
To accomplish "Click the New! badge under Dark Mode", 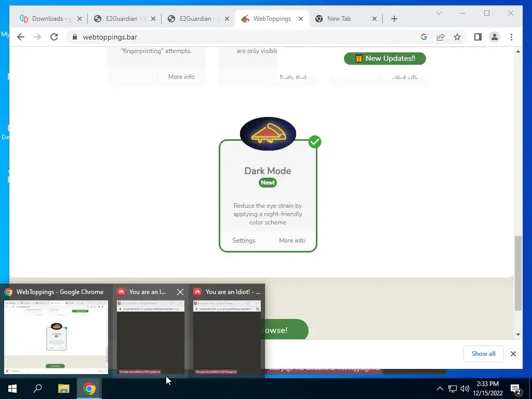I will click(x=268, y=182).
